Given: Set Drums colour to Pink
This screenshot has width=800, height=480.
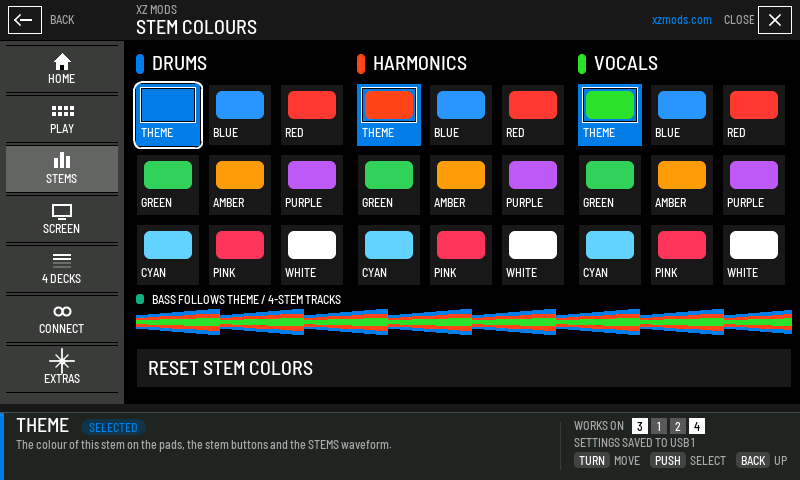Looking at the screenshot, I should click(240, 255).
